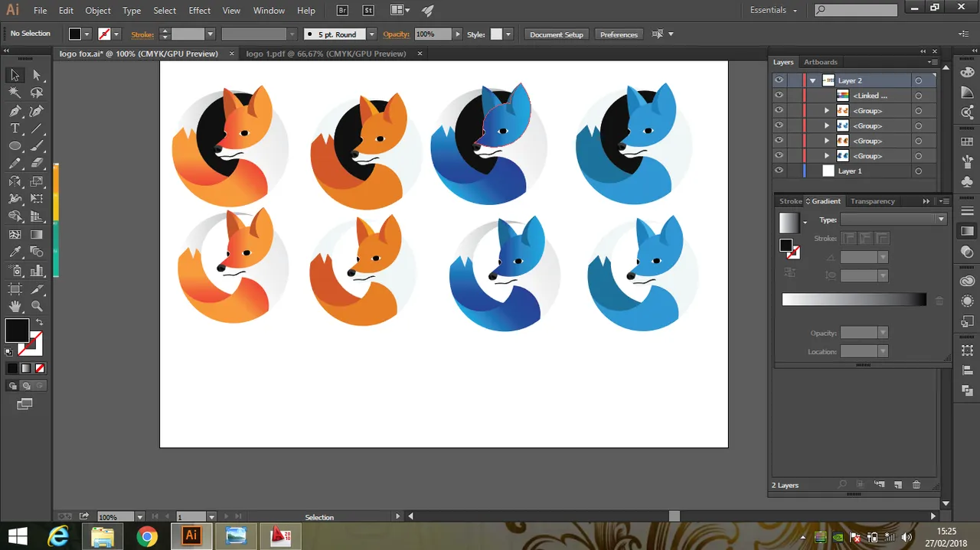Set paint to None in toolbar

[38, 368]
